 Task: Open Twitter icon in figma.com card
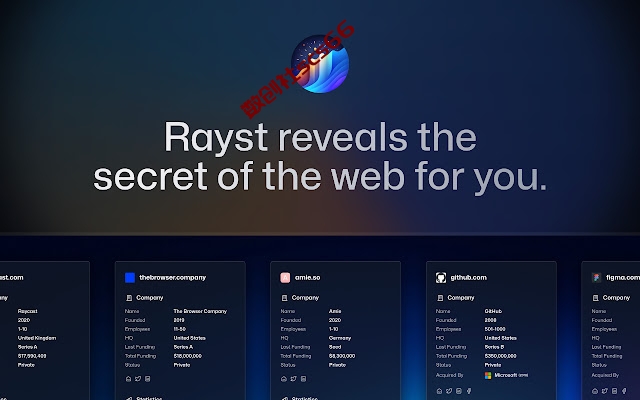(x=604, y=391)
